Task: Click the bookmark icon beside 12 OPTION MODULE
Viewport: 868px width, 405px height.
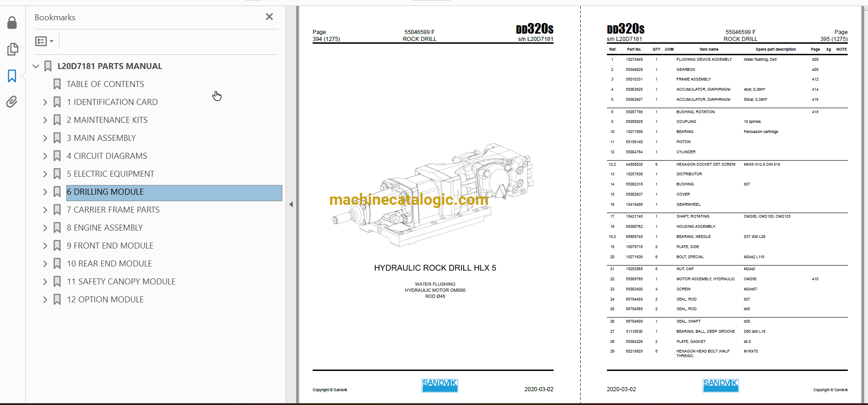Action: 57,300
